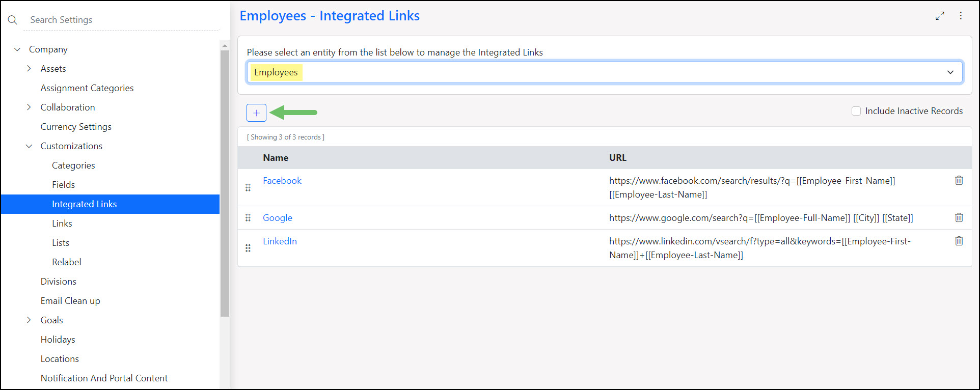Collapse the Customizations tree node
The width and height of the screenshot is (980, 390).
(29, 146)
